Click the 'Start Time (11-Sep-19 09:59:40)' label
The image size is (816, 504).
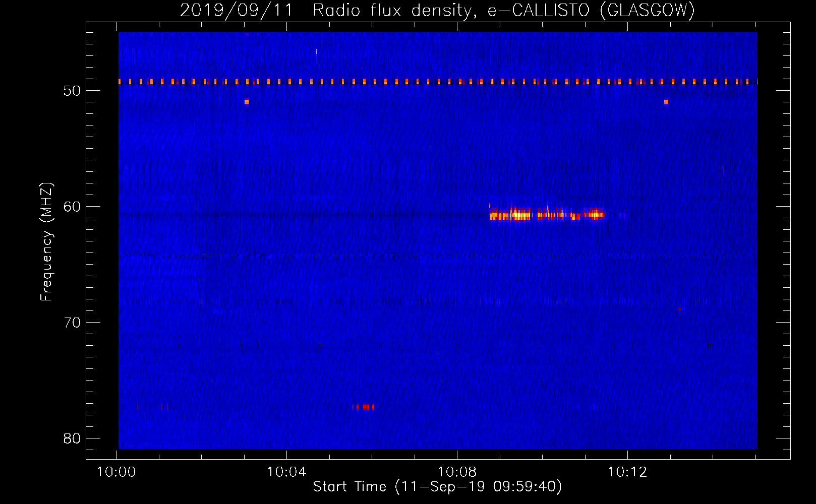coord(437,486)
